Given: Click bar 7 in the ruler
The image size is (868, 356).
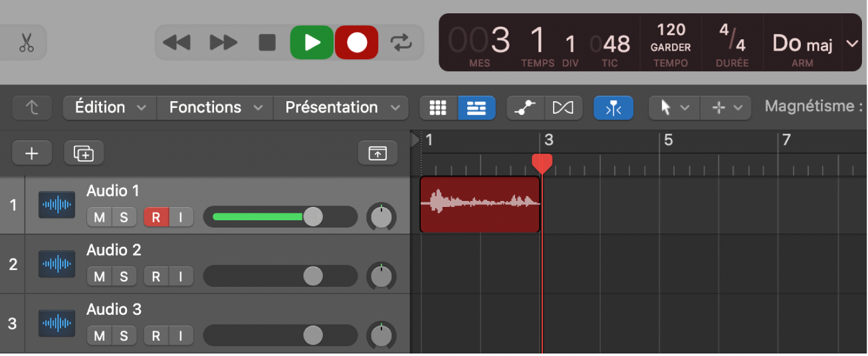Looking at the screenshot, I should pyautogui.click(x=786, y=140).
